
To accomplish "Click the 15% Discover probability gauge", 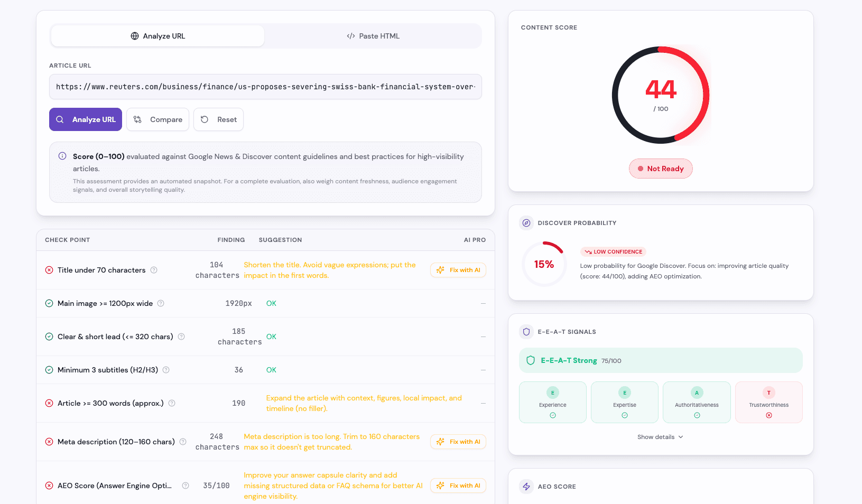I will point(544,264).
